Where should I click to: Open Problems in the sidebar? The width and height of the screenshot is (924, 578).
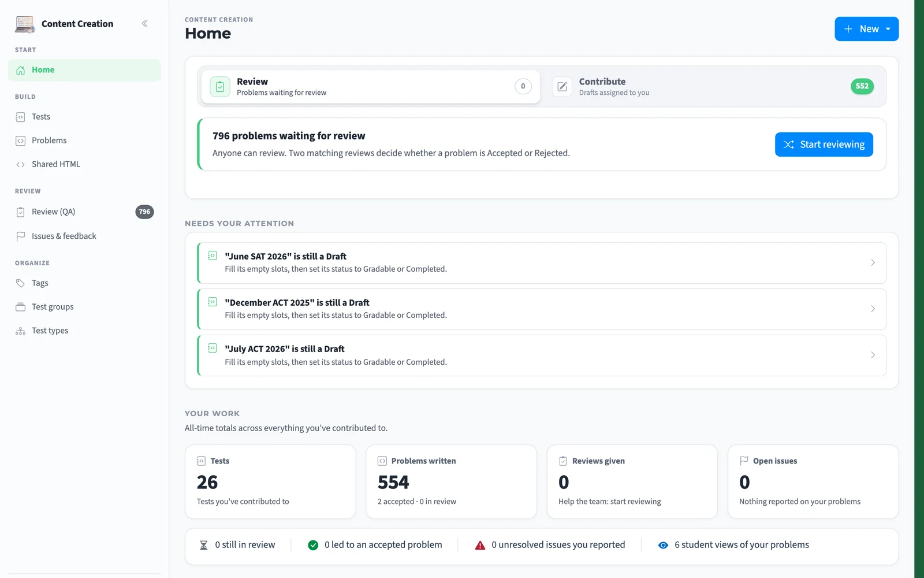coord(84,140)
